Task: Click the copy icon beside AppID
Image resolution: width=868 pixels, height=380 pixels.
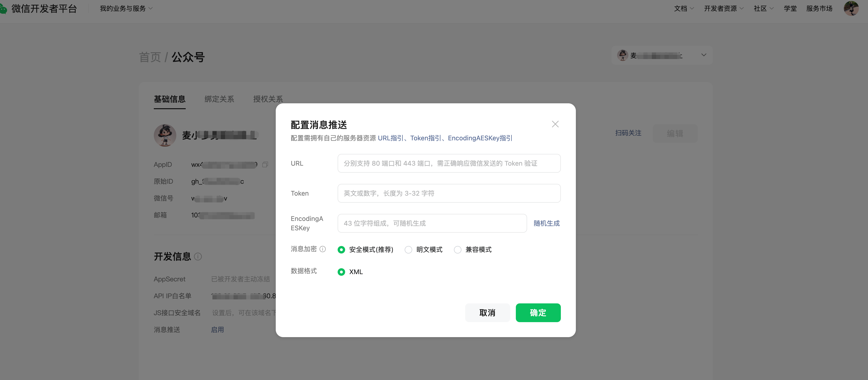Action: coord(265,165)
